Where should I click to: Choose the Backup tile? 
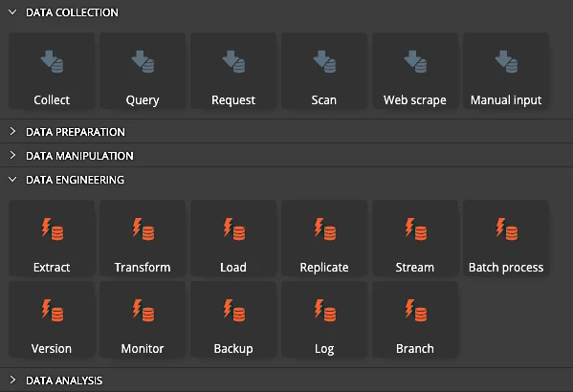233,319
